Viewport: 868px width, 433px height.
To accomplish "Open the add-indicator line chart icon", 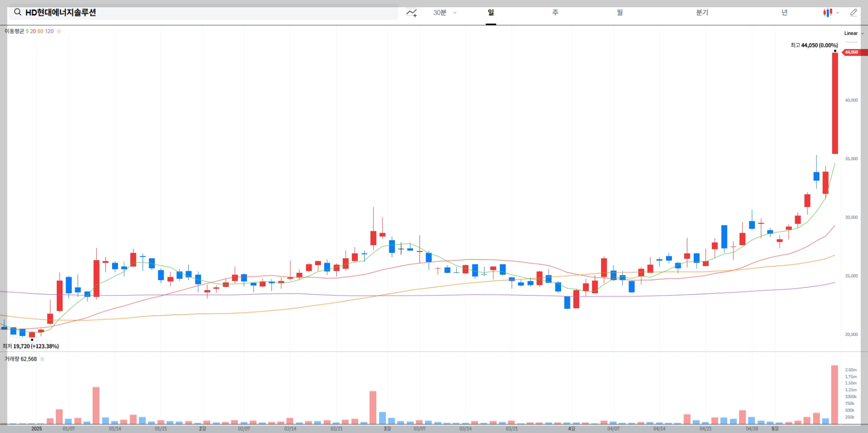I will [412, 13].
